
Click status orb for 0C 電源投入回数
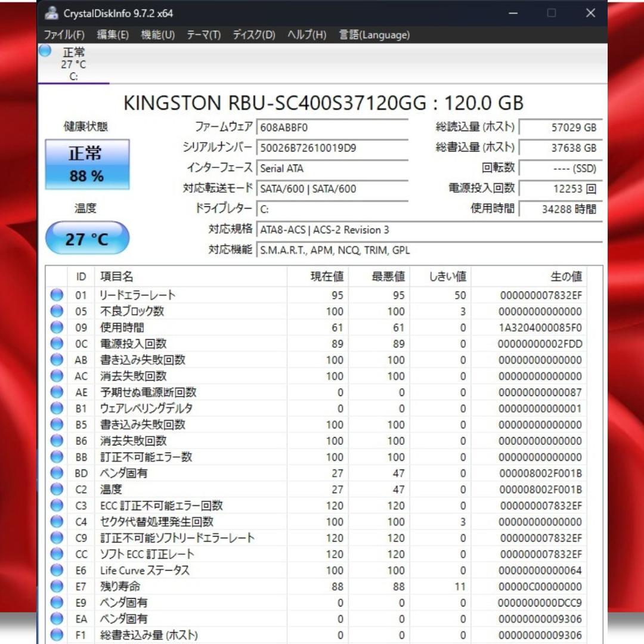[x=57, y=343]
